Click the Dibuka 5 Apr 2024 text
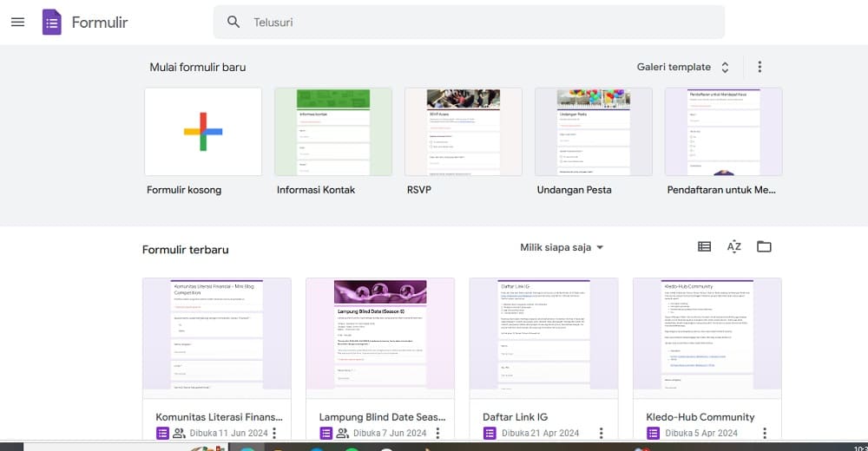868x451 pixels. [x=701, y=434]
